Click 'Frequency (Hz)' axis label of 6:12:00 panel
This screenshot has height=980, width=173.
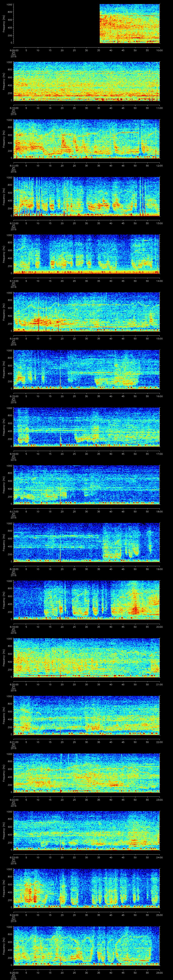pyautogui.click(x=4, y=197)
